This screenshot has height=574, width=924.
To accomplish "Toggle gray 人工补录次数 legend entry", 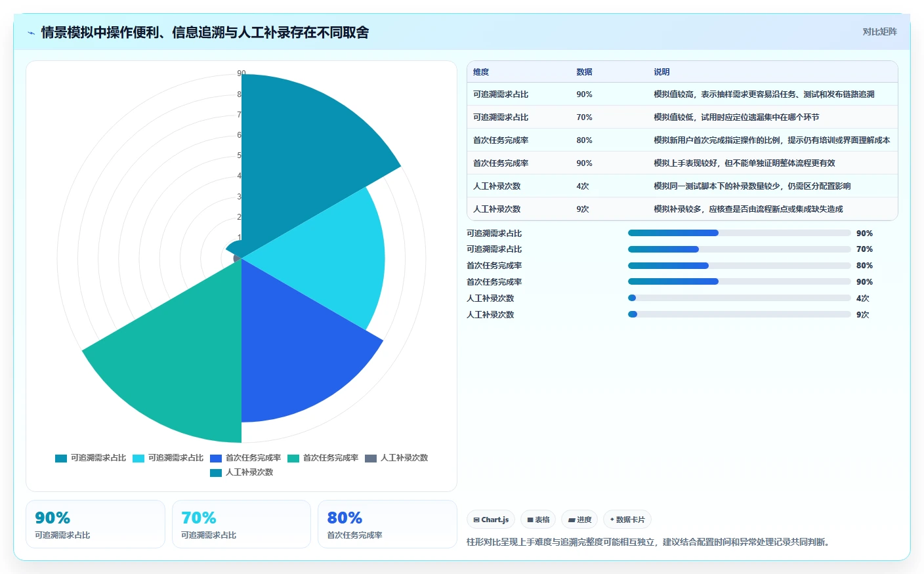I will pyautogui.click(x=396, y=458).
